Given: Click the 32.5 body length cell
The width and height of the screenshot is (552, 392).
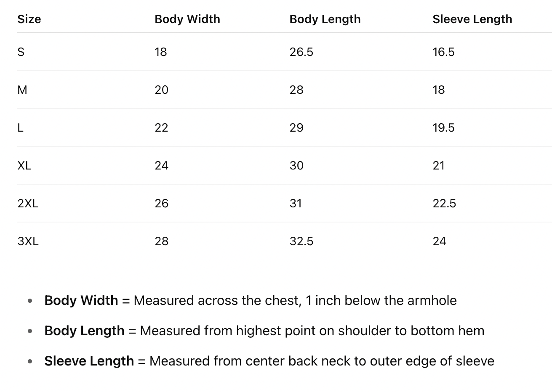Looking at the screenshot, I should point(301,241).
